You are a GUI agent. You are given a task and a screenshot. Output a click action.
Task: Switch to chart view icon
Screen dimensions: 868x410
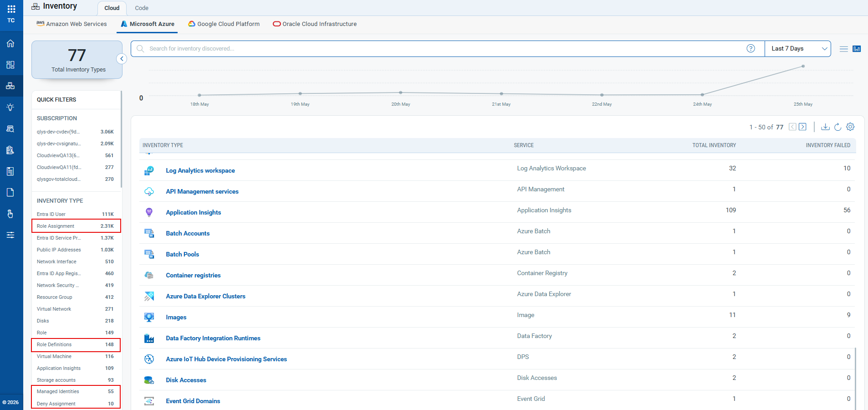pos(857,49)
